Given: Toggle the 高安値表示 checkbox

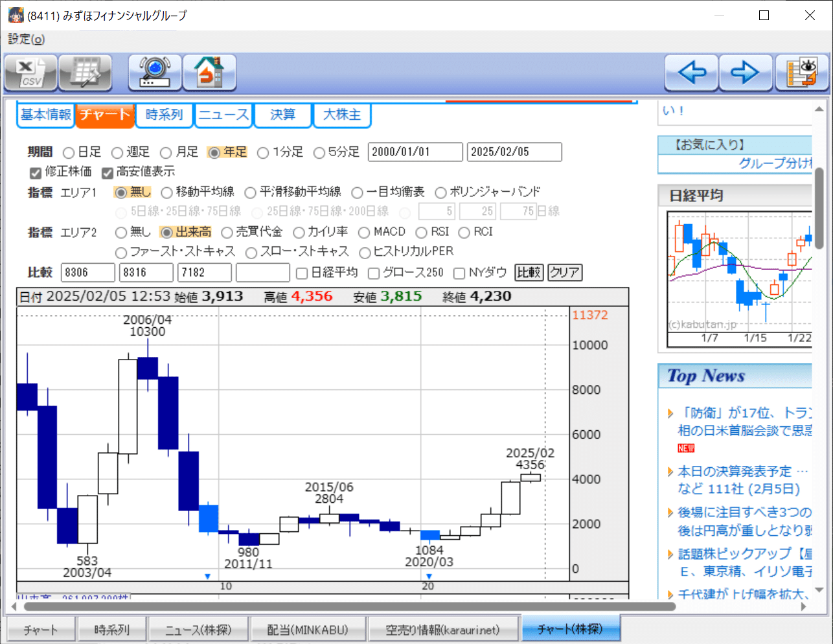Looking at the screenshot, I should click(x=108, y=172).
